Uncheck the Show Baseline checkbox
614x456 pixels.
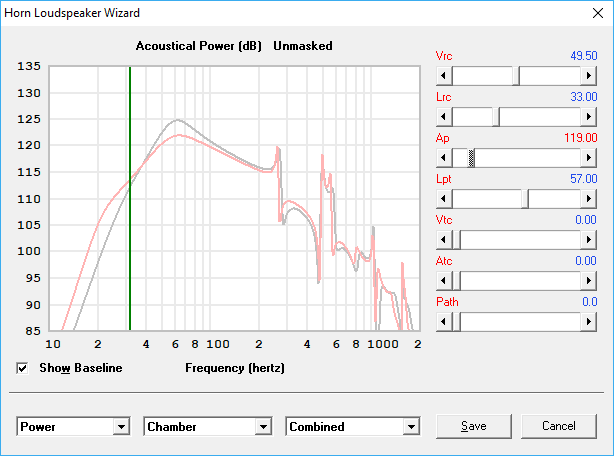click(x=22, y=368)
